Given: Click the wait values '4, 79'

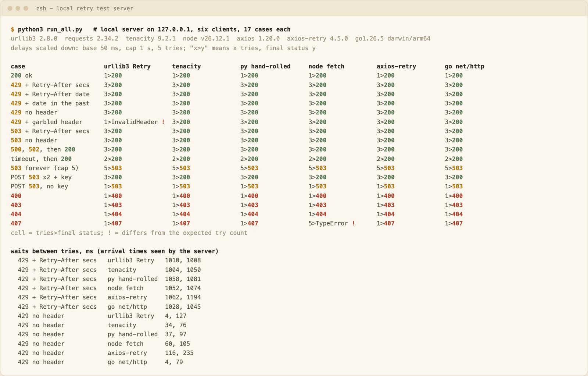Looking at the screenshot, I should [x=174, y=362].
